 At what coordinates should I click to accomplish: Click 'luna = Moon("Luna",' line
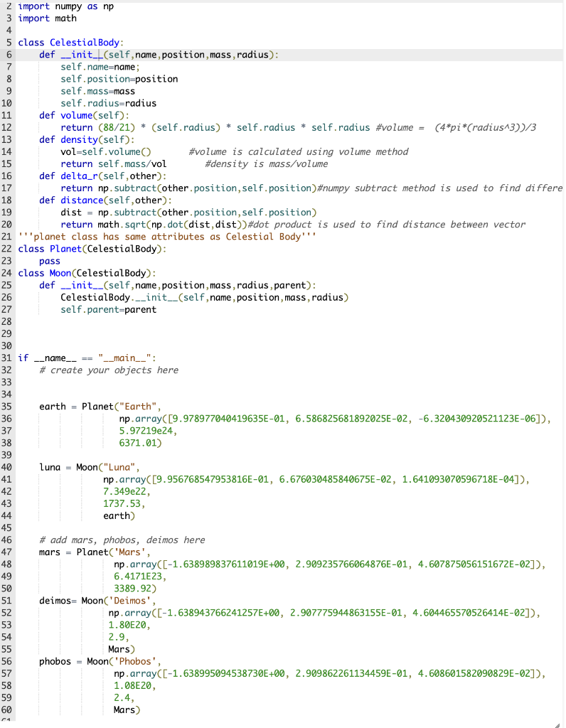point(89,467)
